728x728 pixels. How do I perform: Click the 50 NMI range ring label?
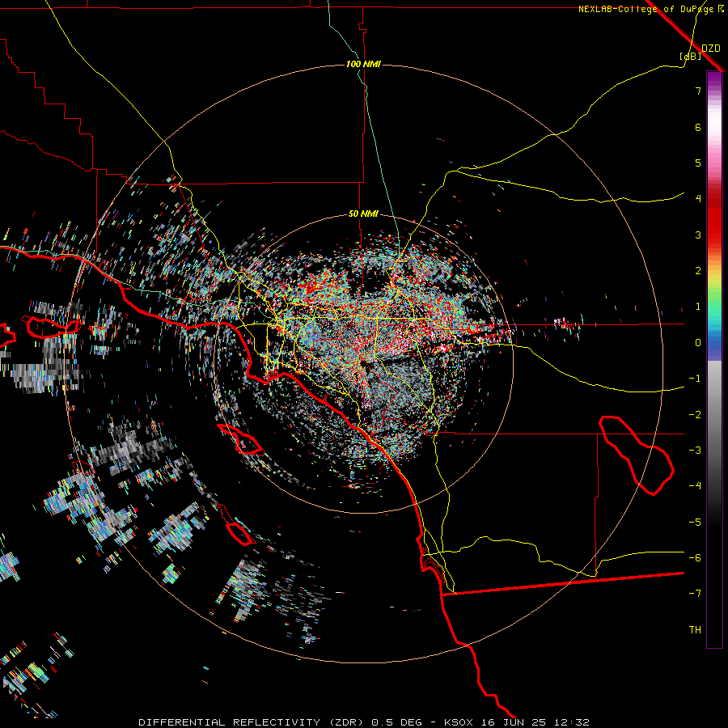click(363, 214)
